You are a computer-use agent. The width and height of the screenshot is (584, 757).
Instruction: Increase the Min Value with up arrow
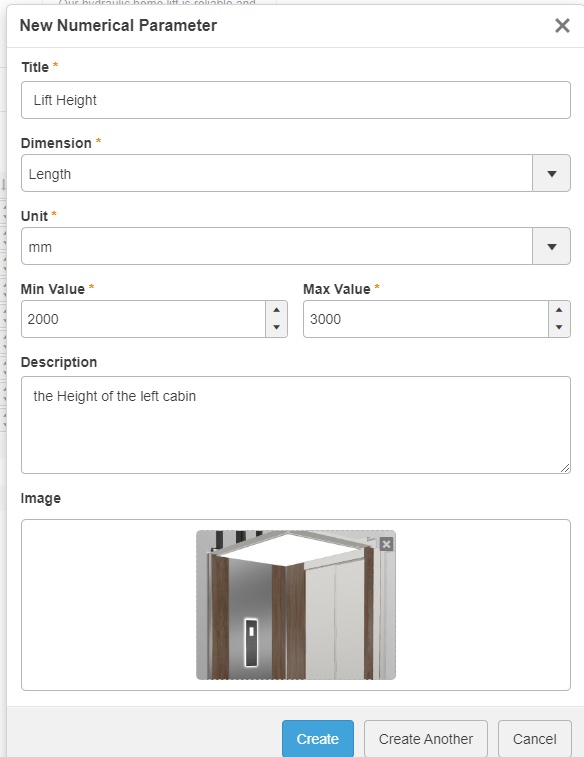pyautogui.click(x=277, y=310)
